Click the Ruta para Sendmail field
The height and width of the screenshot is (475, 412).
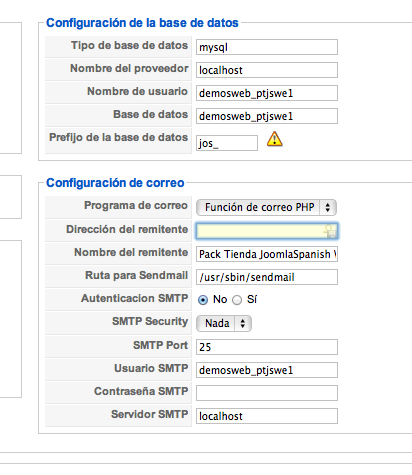click(267, 277)
